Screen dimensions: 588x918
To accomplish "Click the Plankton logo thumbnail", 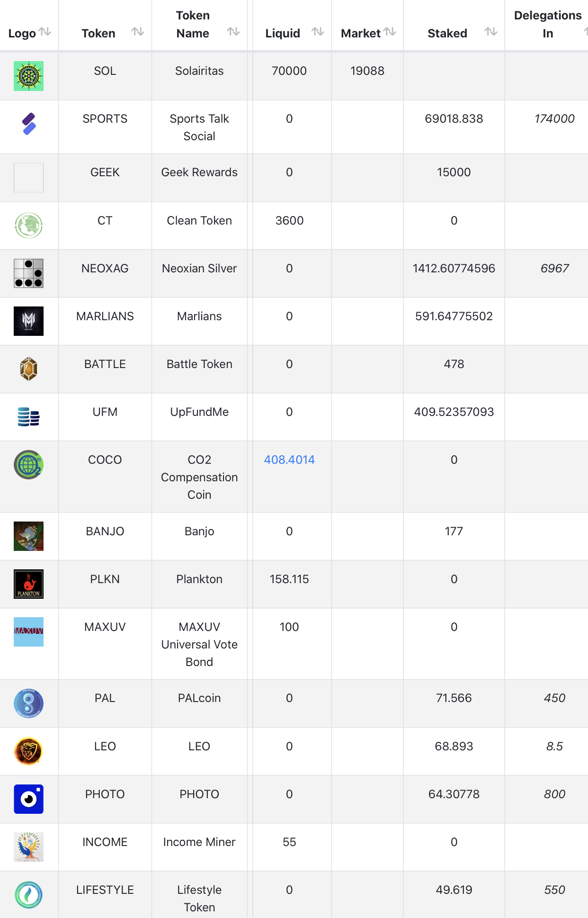I will pos(28,584).
